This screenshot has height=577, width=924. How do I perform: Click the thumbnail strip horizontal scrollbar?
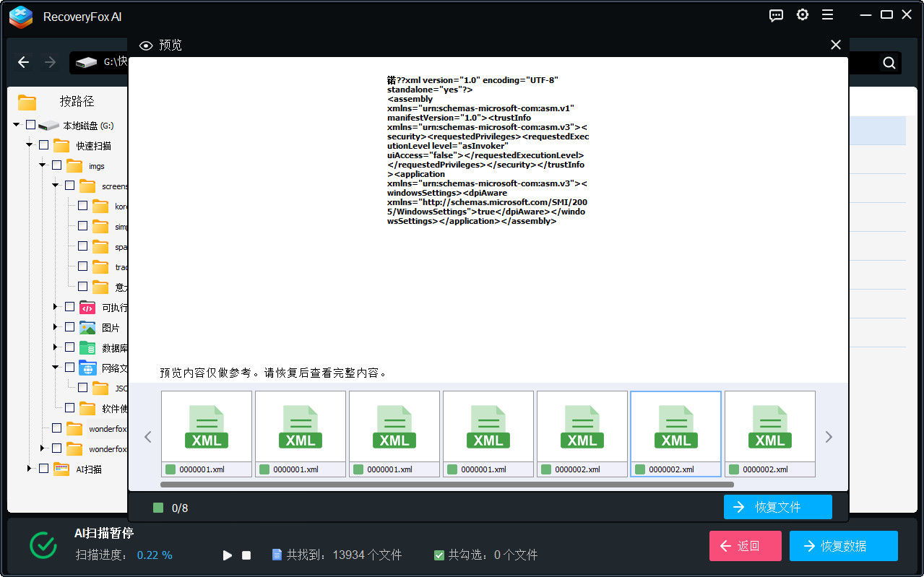448,485
